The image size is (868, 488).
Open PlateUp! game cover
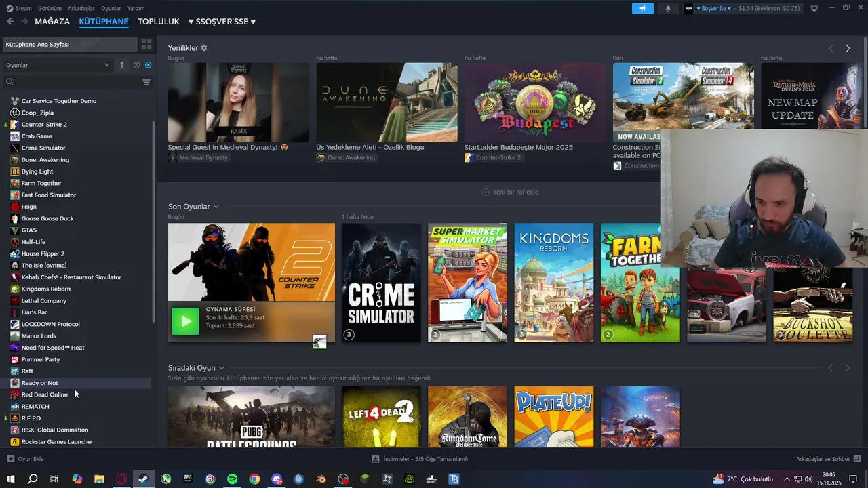click(554, 417)
